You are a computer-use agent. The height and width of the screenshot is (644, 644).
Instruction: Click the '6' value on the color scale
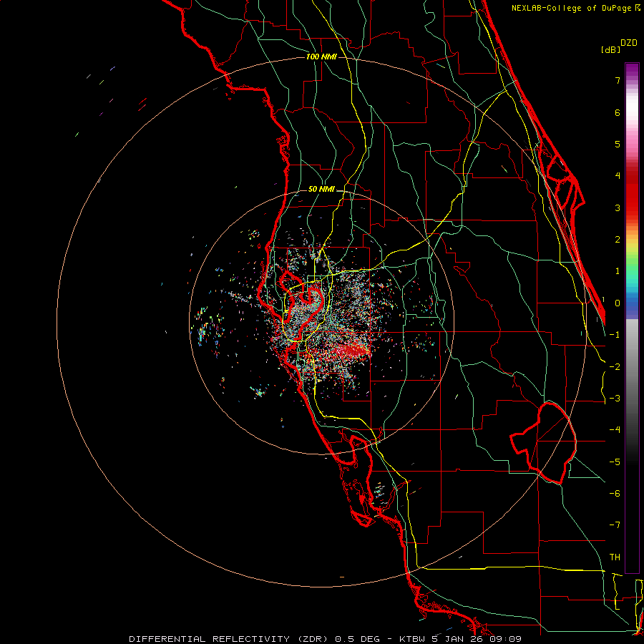click(x=618, y=112)
